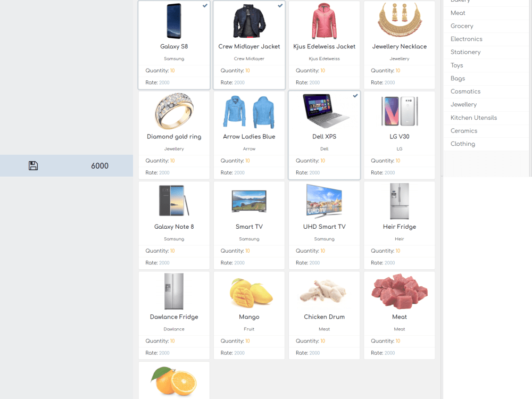Pick the Jewellery Necklace image

pos(400,20)
